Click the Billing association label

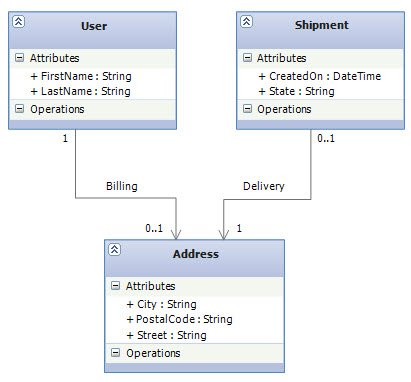click(x=122, y=186)
